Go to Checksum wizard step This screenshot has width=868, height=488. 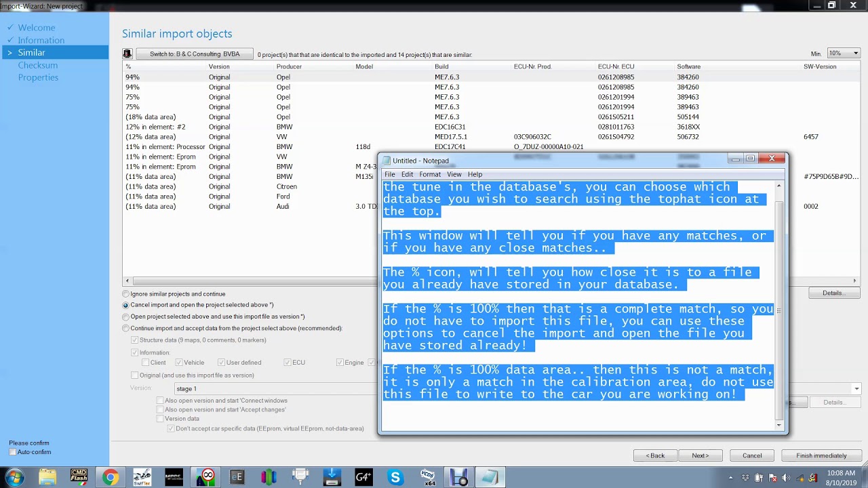(x=38, y=65)
